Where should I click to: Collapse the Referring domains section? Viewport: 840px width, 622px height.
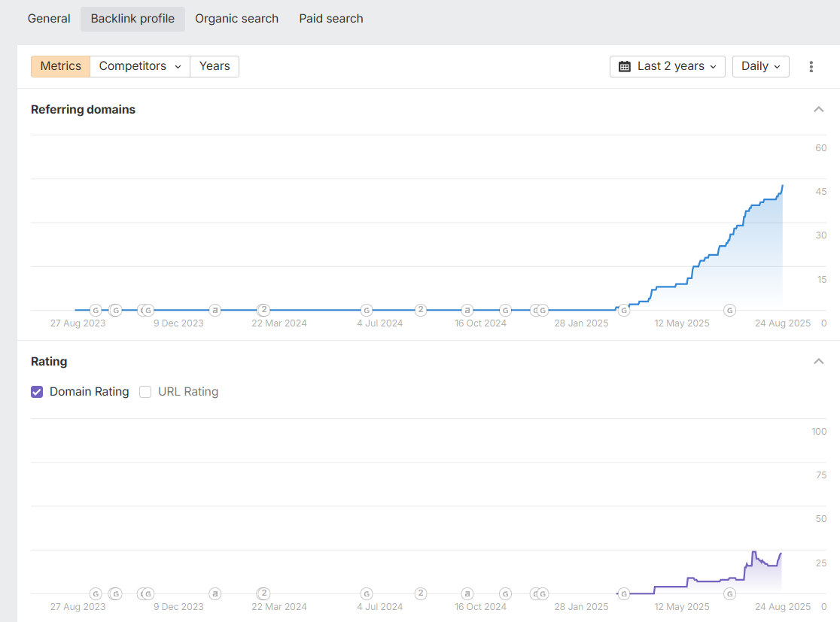click(x=819, y=110)
